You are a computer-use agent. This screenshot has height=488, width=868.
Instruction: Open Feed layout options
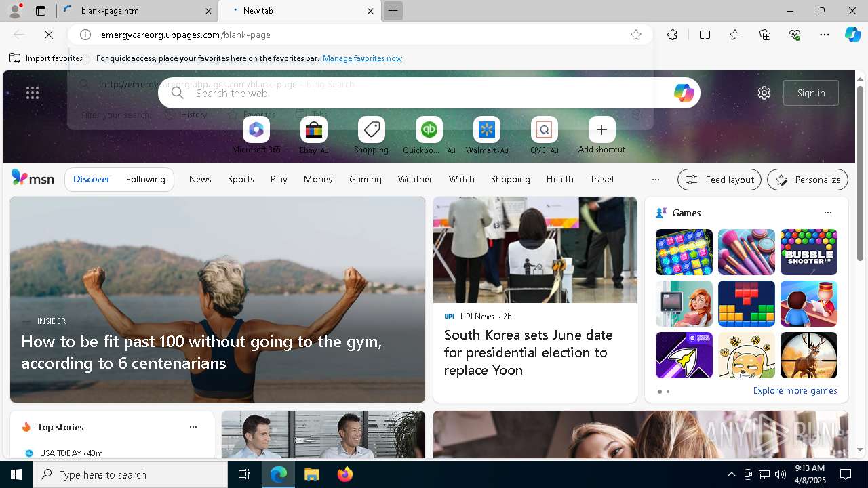pos(719,180)
